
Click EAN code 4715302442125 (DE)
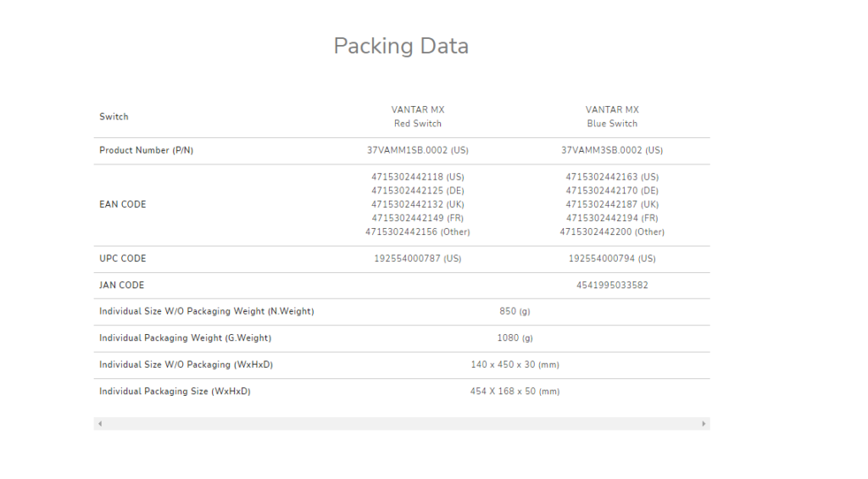[418, 191]
